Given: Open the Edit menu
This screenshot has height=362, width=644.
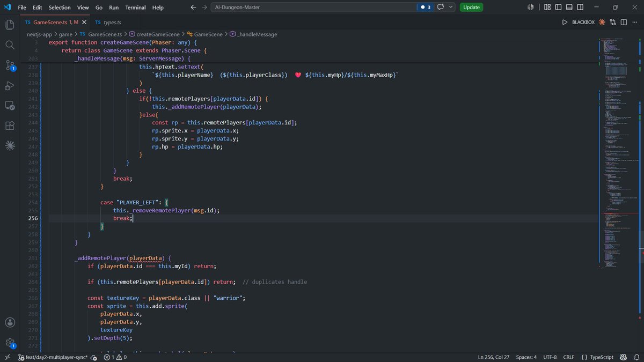Looking at the screenshot, I should click(37, 8).
